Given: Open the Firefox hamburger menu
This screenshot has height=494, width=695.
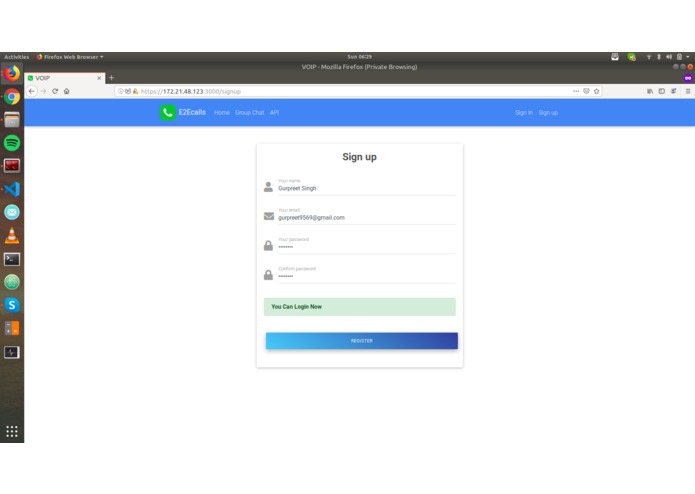Looking at the screenshot, I should 688,91.
